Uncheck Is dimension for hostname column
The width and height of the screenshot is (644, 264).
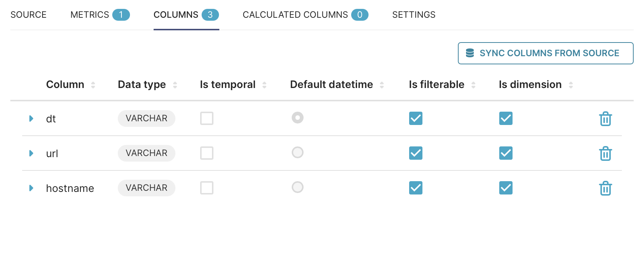coord(506,188)
